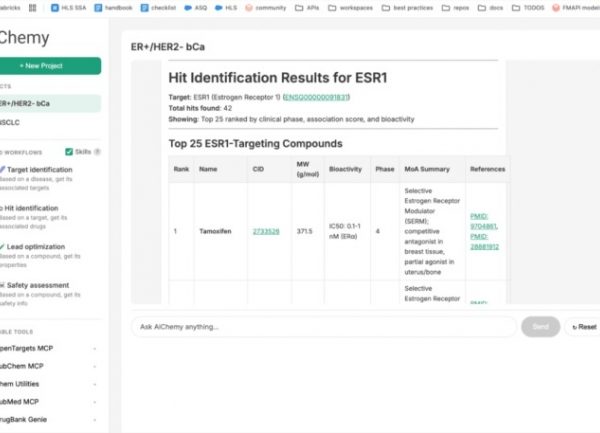This screenshot has width=600, height=433.
Task: Click the IC50: 0.1-1 nM bioactivity cell
Action: tap(345, 231)
